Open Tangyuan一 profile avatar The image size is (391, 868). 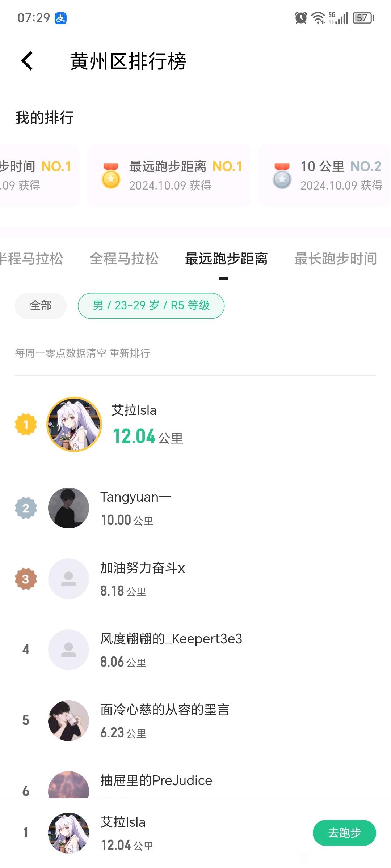point(68,508)
